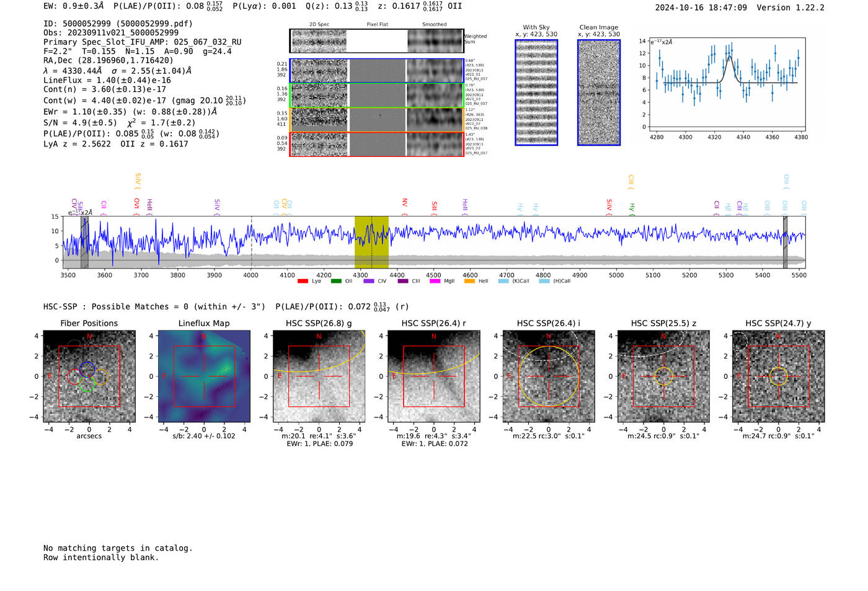Click the gray shaded band near 5460Å
Image resolution: width=868 pixels, height=591 pixels.
(785, 242)
